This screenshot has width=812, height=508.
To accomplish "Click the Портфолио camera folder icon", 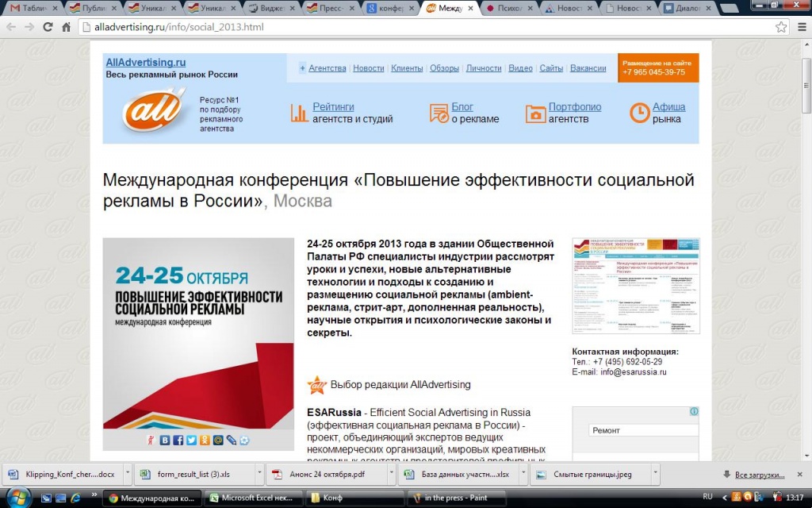I will pyautogui.click(x=535, y=114).
